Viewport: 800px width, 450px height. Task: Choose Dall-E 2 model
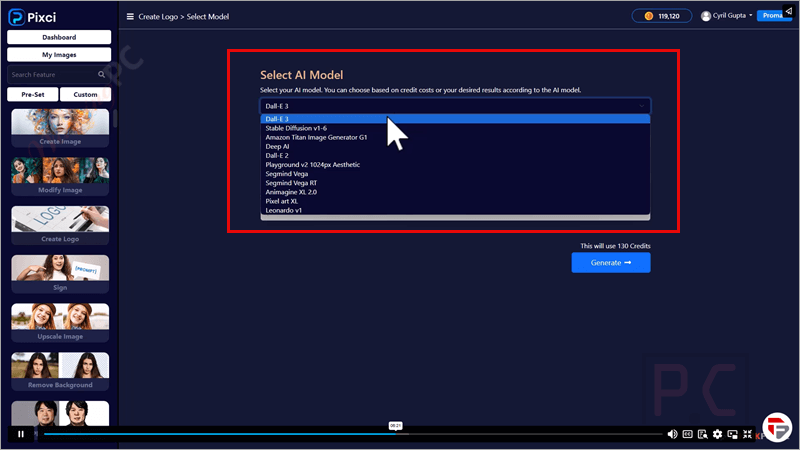tap(455, 156)
